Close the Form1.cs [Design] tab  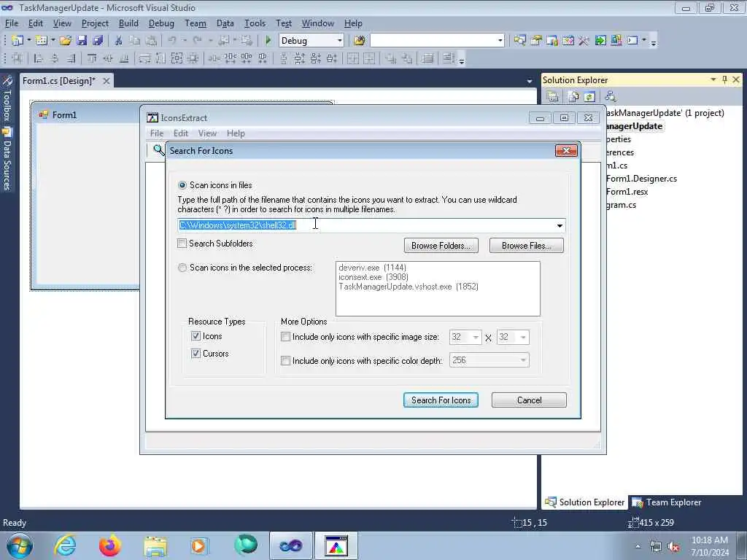[107, 81]
